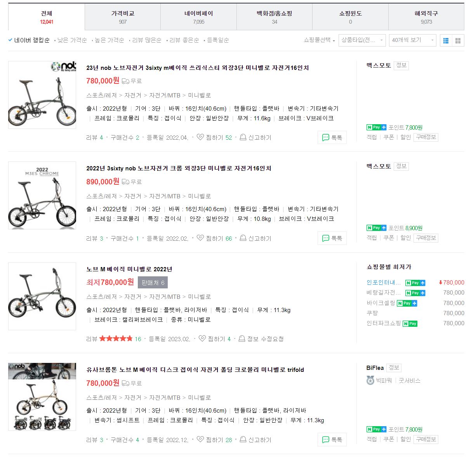The width and height of the screenshot is (476, 458).
Task: Click N Pay badge on 2022년 3sixty item
Action: (x=377, y=228)
